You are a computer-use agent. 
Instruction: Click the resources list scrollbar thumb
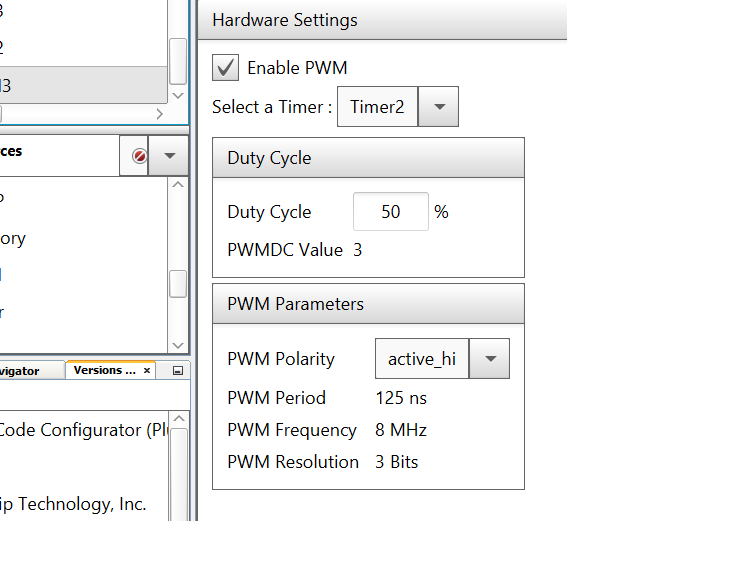coord(178,284)
